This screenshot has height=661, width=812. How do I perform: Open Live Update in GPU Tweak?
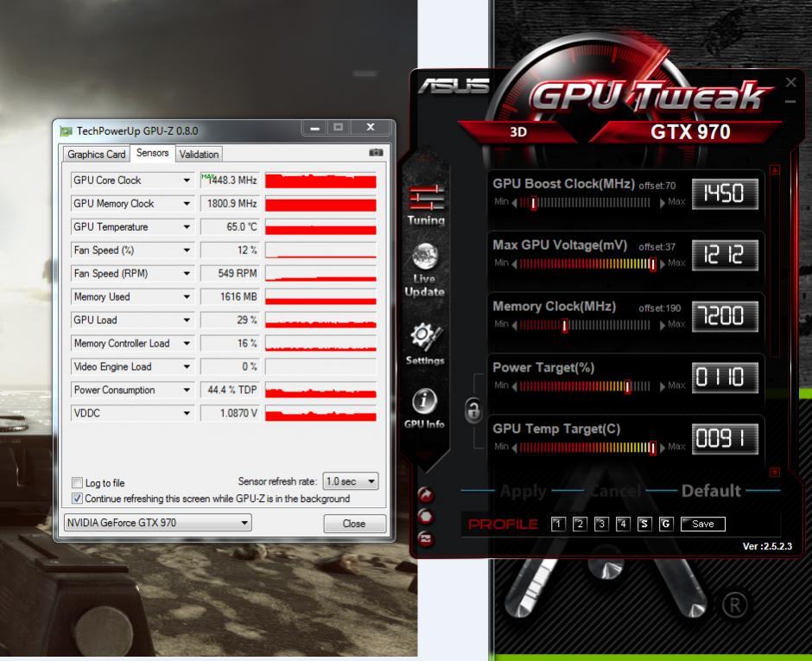[425, 270]
